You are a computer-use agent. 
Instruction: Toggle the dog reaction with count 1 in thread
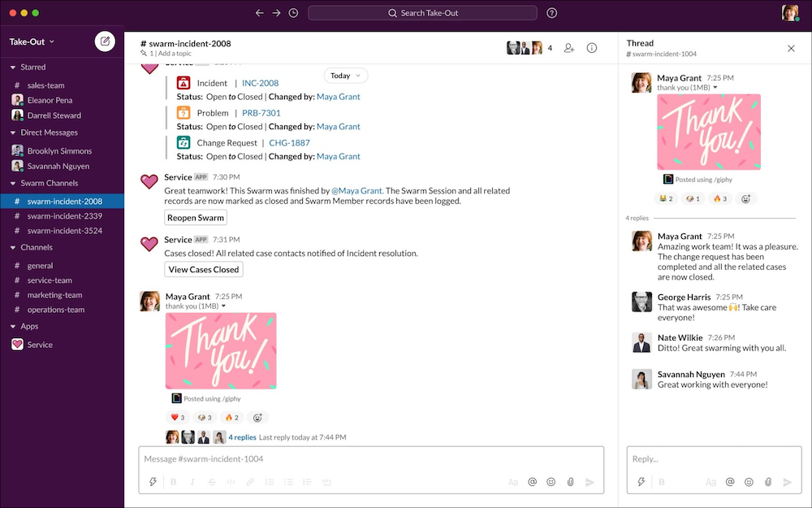click(x=693, y=198)
